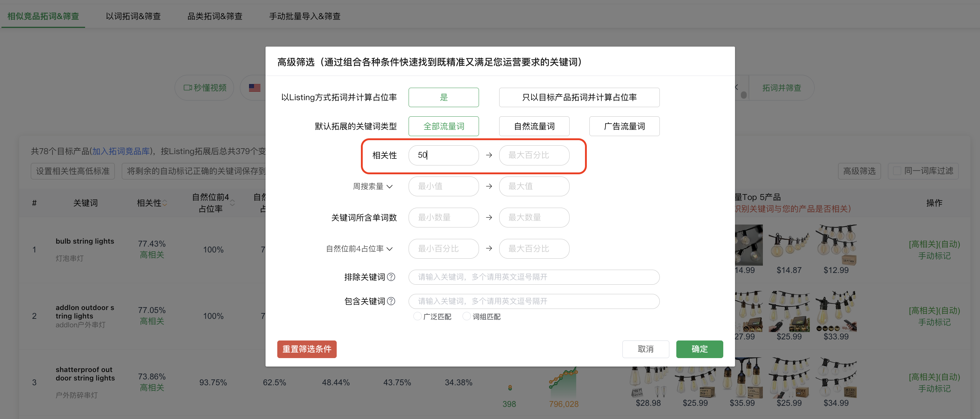The width and height of the screenshot is (980, 419).
Task: Click the US flag country icon
Action: tap(255, 88)
